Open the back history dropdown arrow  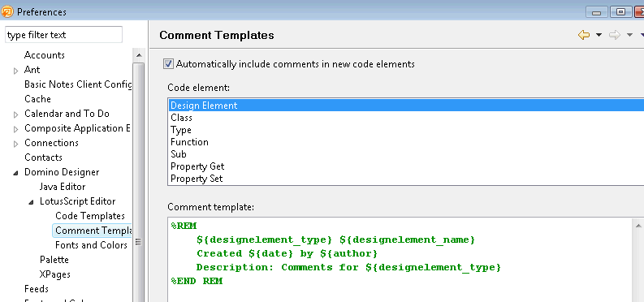coord(599,35)
